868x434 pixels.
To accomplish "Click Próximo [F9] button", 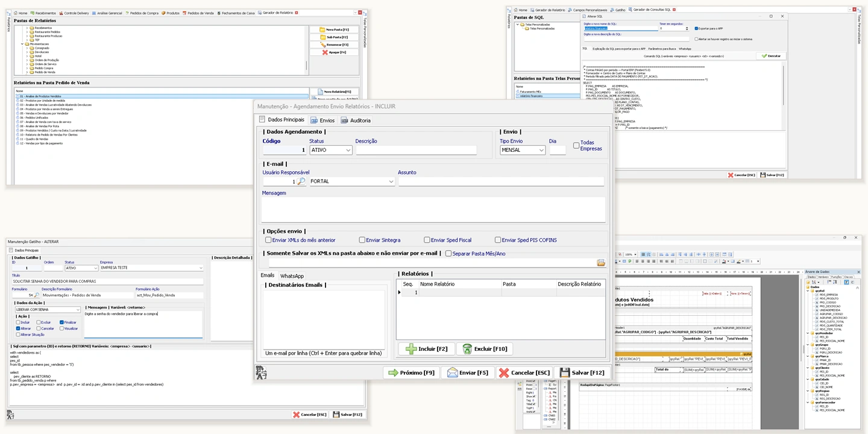I will coord(411,373).
